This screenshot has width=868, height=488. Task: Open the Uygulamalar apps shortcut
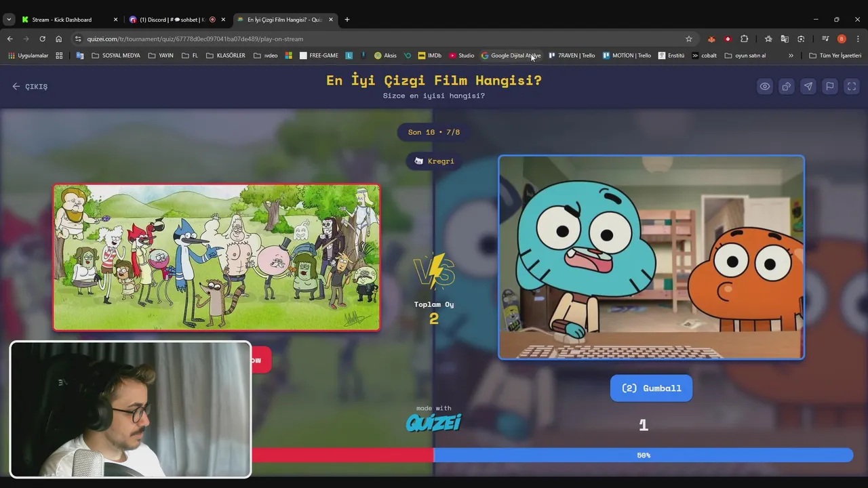[28, 56]
